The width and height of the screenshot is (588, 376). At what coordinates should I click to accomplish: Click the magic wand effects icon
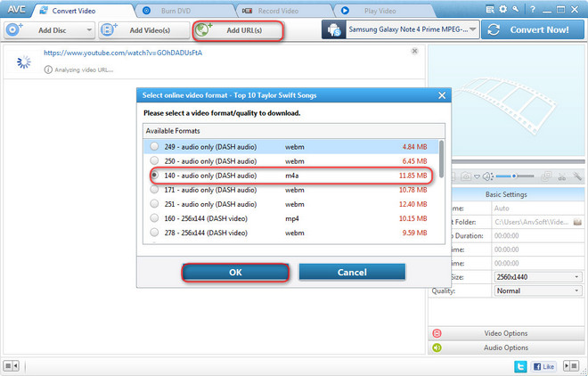pos(577,176)
